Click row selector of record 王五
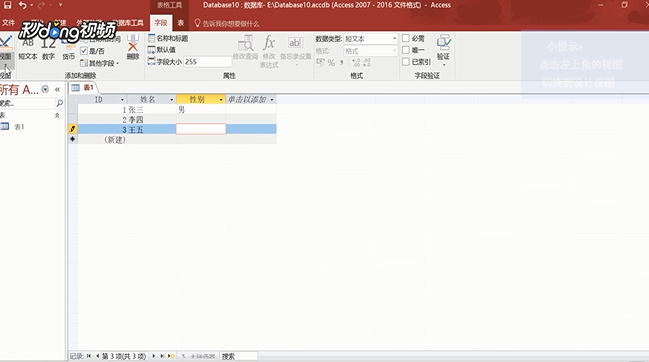This screenshot has height=362, width=649. tap(73, 129)
